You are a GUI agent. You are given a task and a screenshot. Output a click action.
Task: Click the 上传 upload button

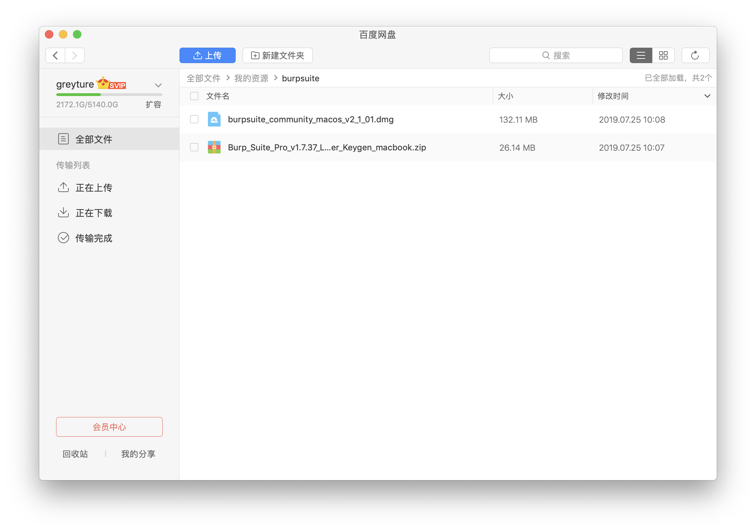tap(207, 55)
